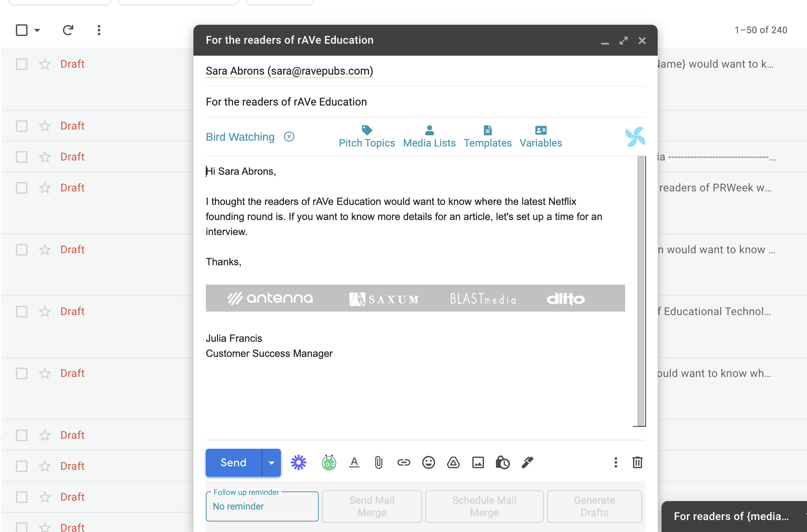Click the message body vertical scrollbar
The height and width of the screenshot is (532, 807).
tap(641, 291)
